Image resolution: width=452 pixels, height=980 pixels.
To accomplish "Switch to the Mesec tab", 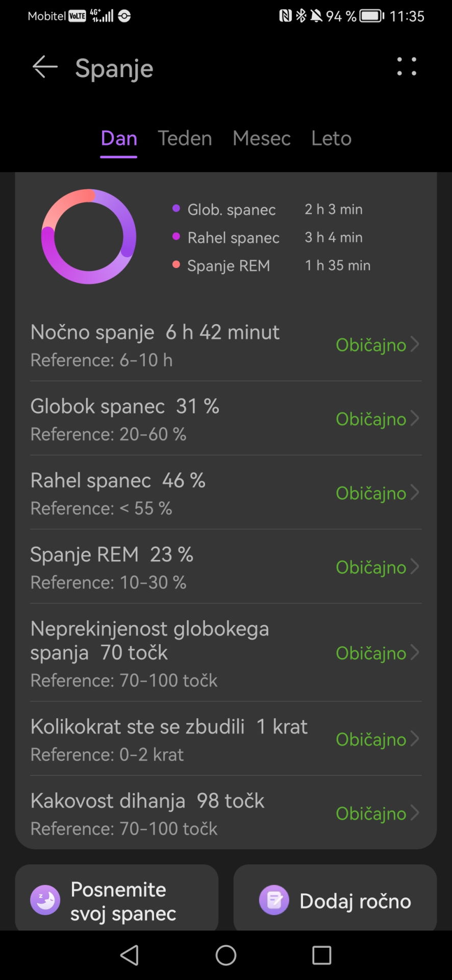I will click(261, 138).
